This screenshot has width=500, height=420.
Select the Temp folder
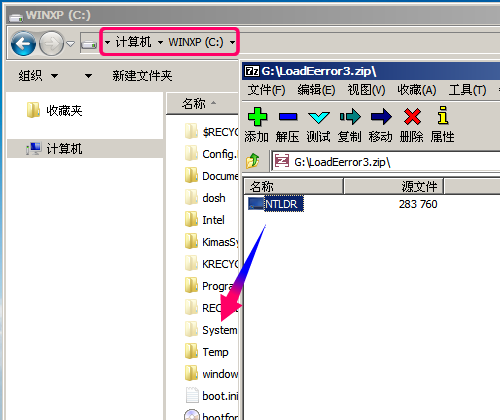(207, 352)
